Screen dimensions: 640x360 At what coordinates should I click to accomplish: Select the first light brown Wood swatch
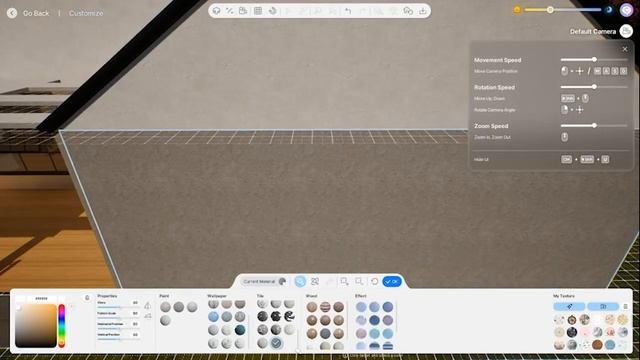tap(312, 307)
